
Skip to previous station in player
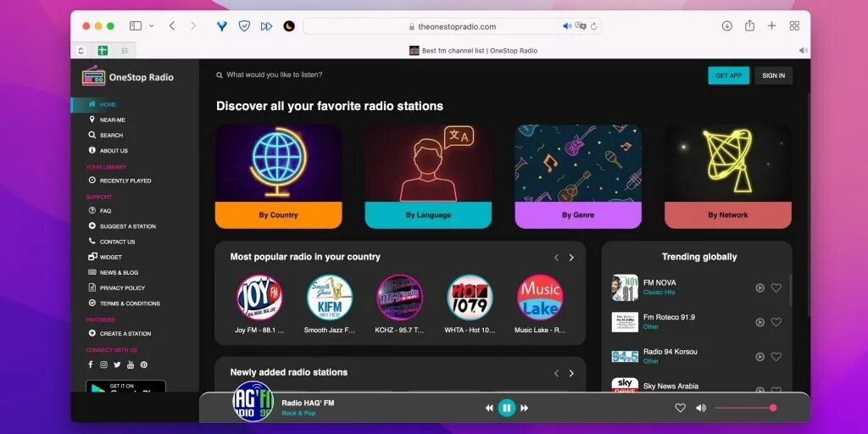pos(489,408)
